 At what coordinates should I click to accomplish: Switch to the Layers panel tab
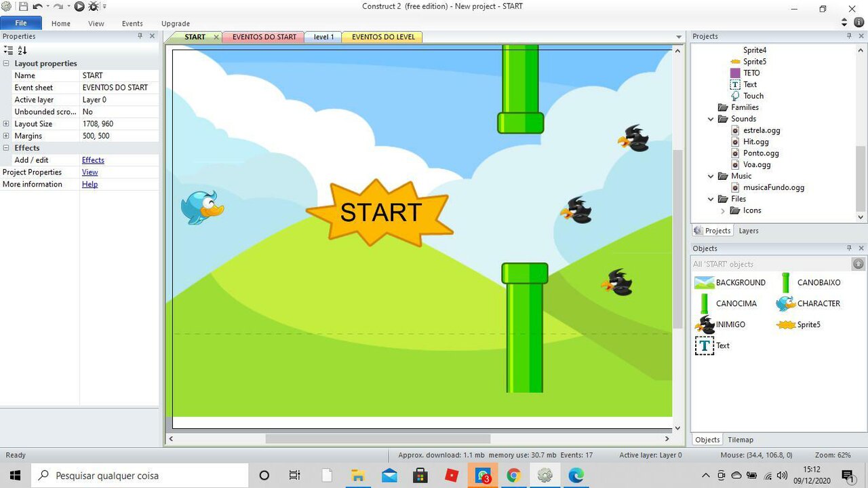(749, 231)
